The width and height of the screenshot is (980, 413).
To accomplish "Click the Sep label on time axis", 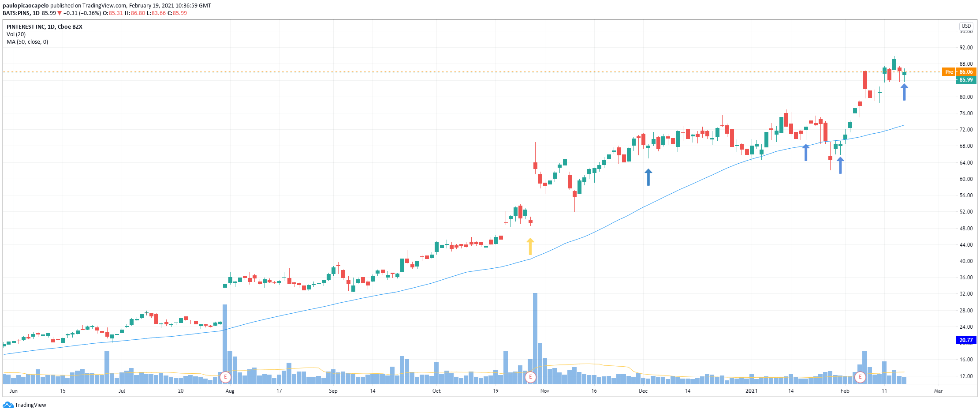I will point(333,391).
